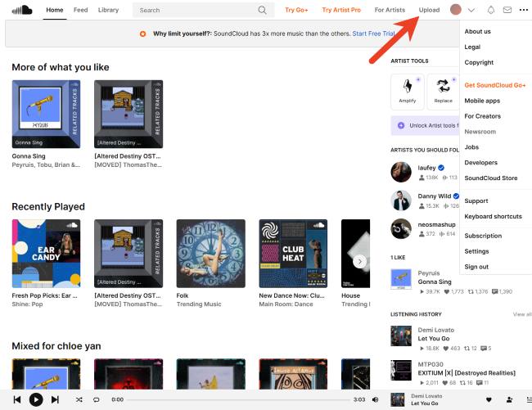Image resolution: width=532 pixels, height=410 pixels.
Task: Open the messages envelope icon
Action: (x=507, y=10)
